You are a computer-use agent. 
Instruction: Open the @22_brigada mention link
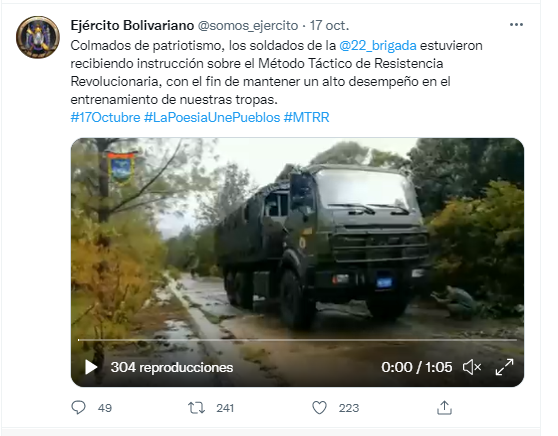pos(378,46)
